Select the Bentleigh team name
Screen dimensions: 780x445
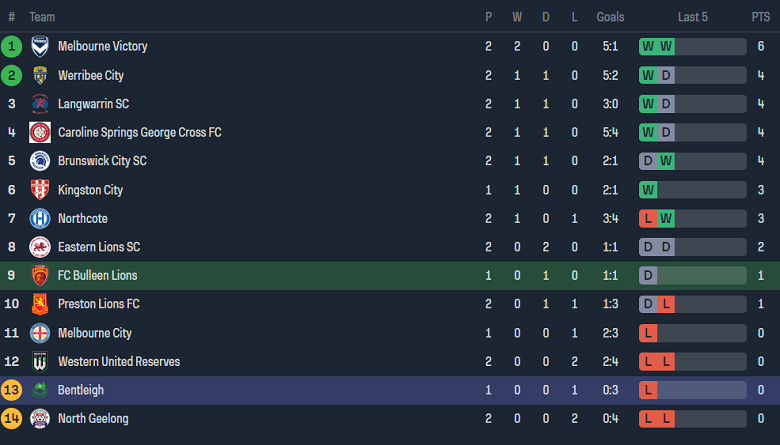coord(80,390)
